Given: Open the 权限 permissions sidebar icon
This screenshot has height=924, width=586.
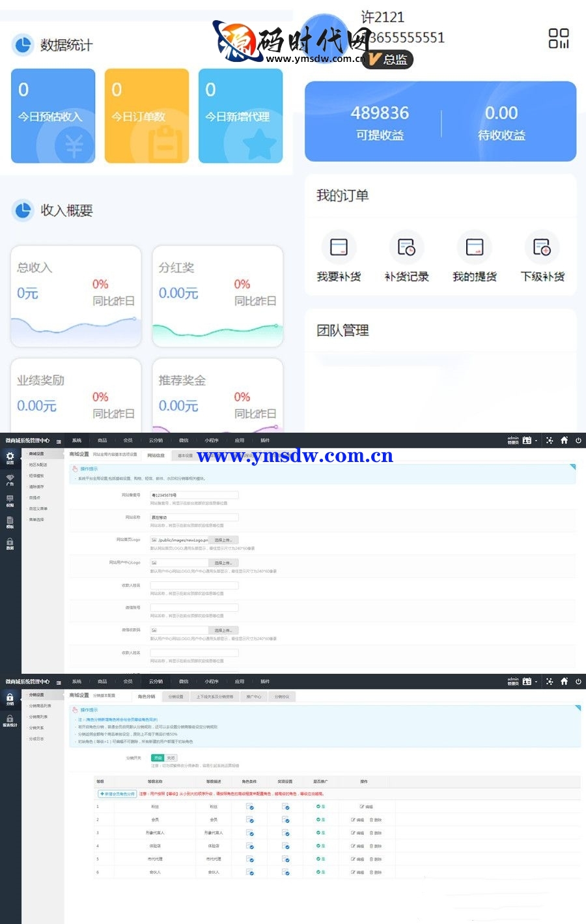Looking at the screenshot, I should (10, 501).
